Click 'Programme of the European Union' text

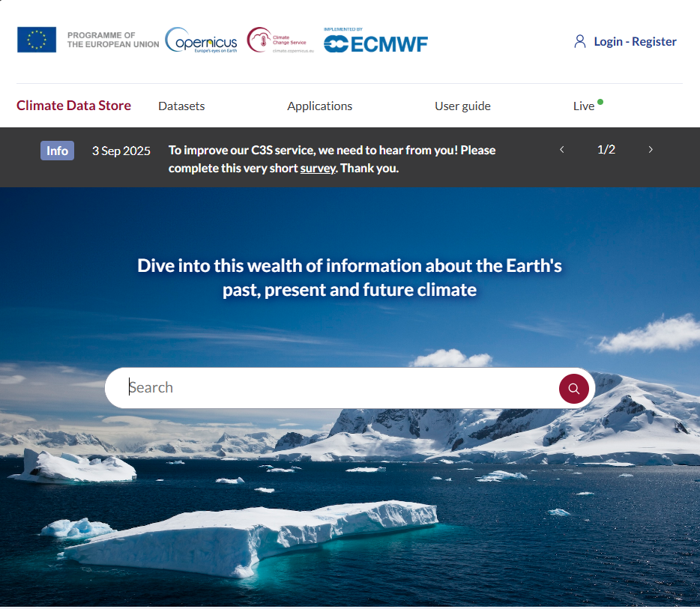(x=113, y=40)
